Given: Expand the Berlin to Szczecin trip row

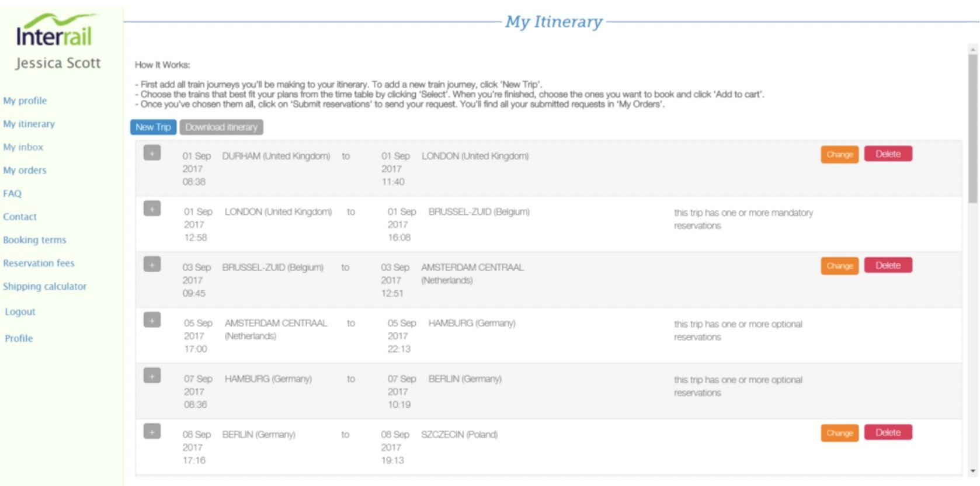Looking at the screenshot, I should [x=152, y=432].
